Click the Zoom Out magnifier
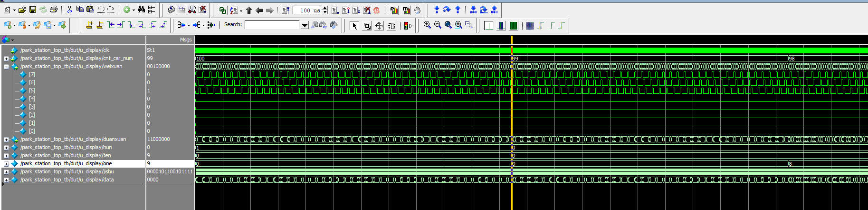Screen dimensions: 868x210 438,25
